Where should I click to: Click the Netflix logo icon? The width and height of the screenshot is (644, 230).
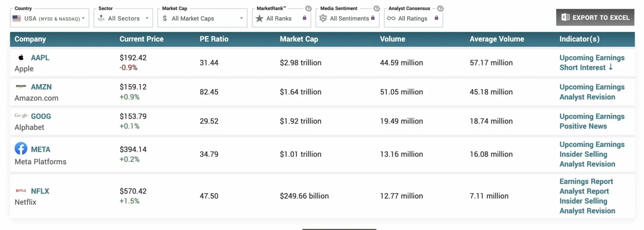pyautogui.click(x=20, y=191)
